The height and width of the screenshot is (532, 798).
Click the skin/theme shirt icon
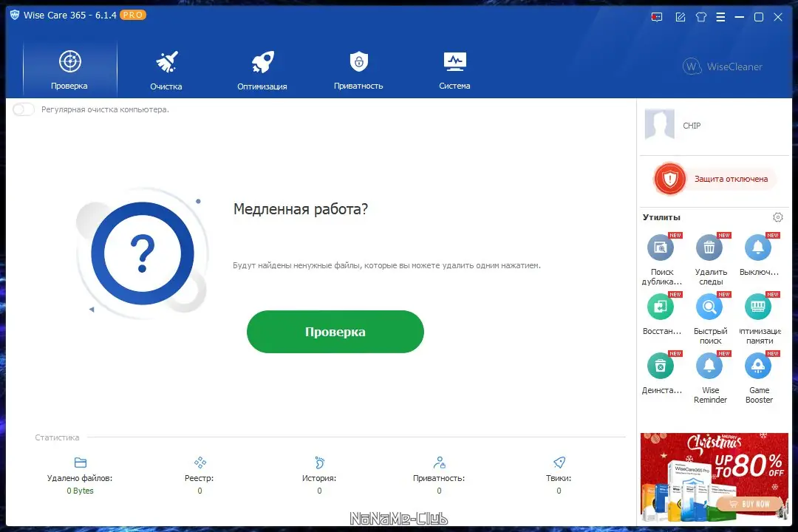click(x=700, y=16)
